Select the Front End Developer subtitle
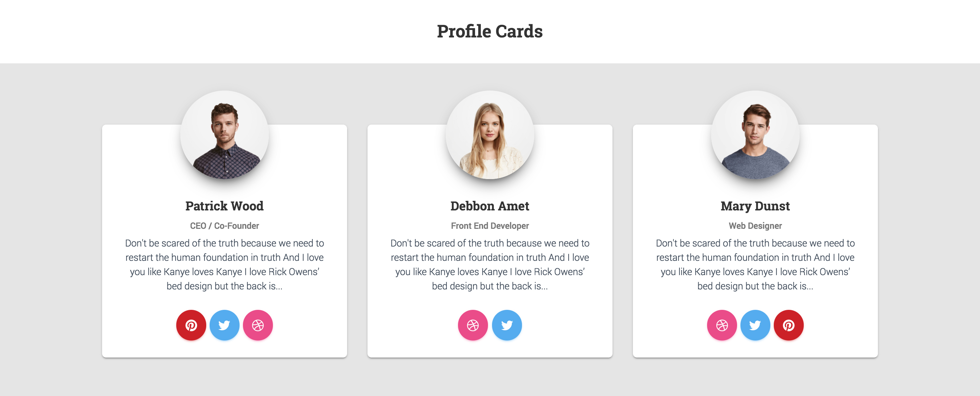The image size is (980, 396). (x=490, y=226)
